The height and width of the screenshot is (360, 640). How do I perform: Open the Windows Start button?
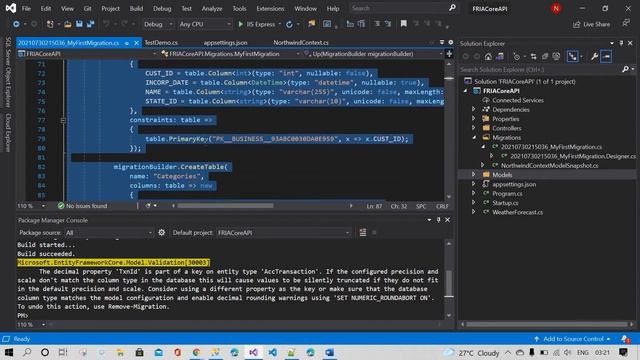pos(9,352)
